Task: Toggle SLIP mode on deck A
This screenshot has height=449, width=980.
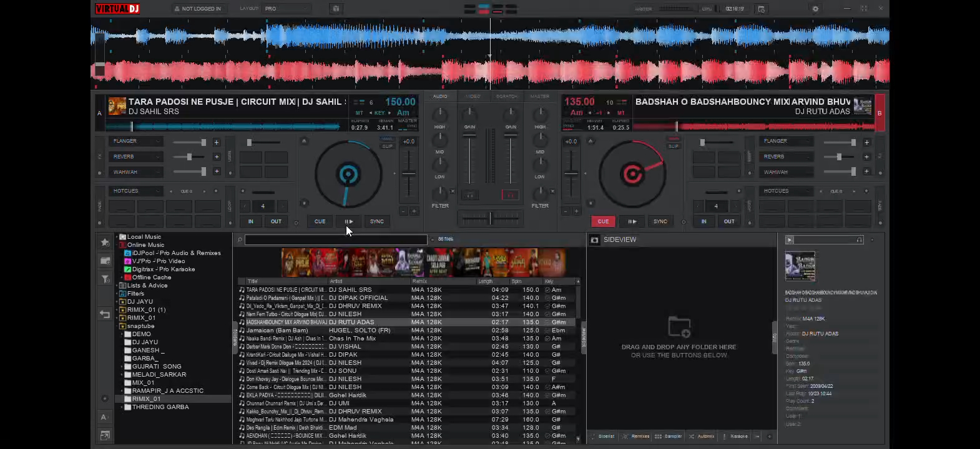Action: [x=388, y=146]
